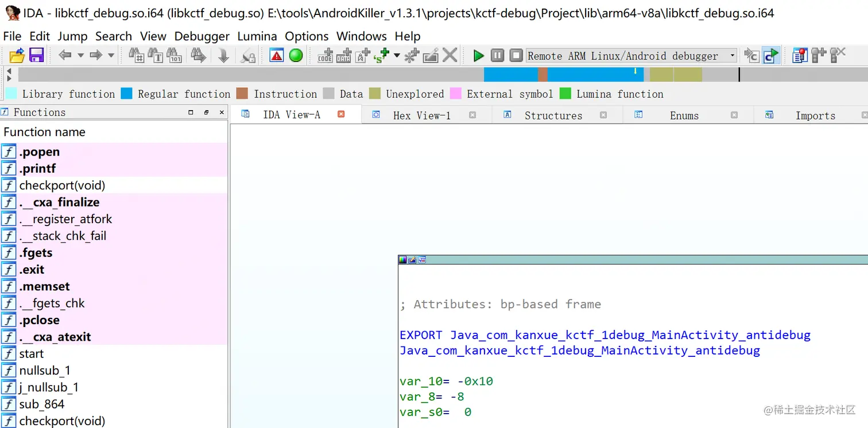868x428 pixels.
Task: Click the asterisk plus array icon
Action: pos(412,56)
